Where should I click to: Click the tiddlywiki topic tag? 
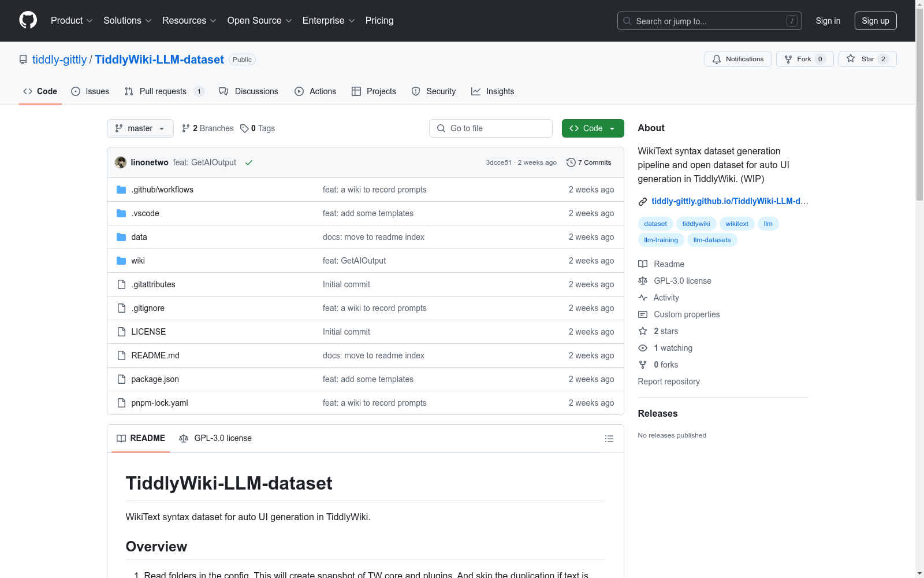696,224
